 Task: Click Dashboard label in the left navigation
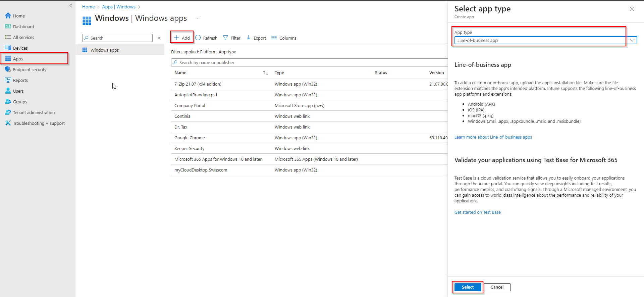(23, 27)
